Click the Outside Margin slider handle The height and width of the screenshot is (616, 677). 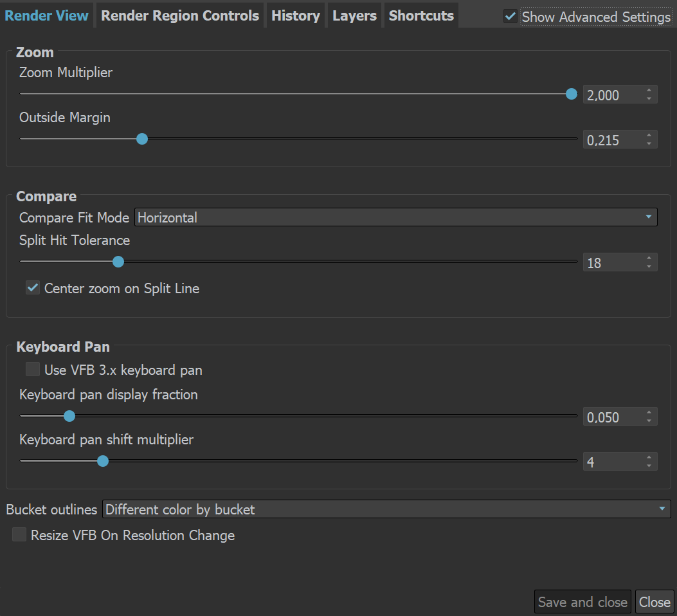141,139
